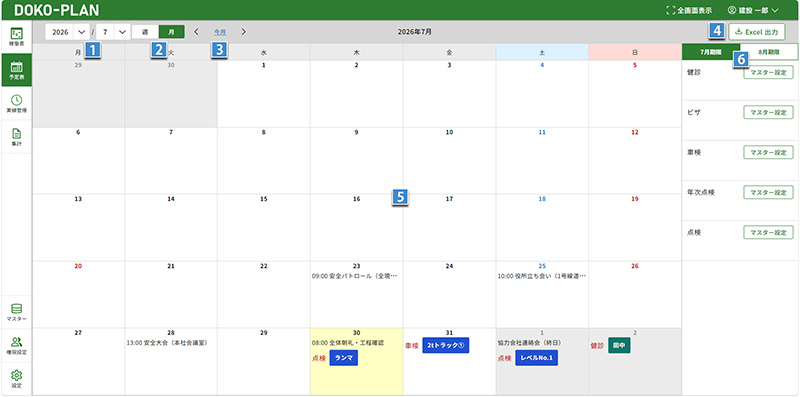Click the Excel 出力 button
The height and width of the screenshot is (397, 800).
pyautogui.click(x=757, y=32)
